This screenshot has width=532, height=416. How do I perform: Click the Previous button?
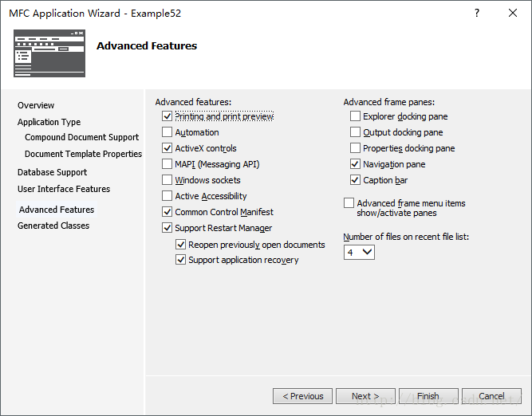click(302, 396)
